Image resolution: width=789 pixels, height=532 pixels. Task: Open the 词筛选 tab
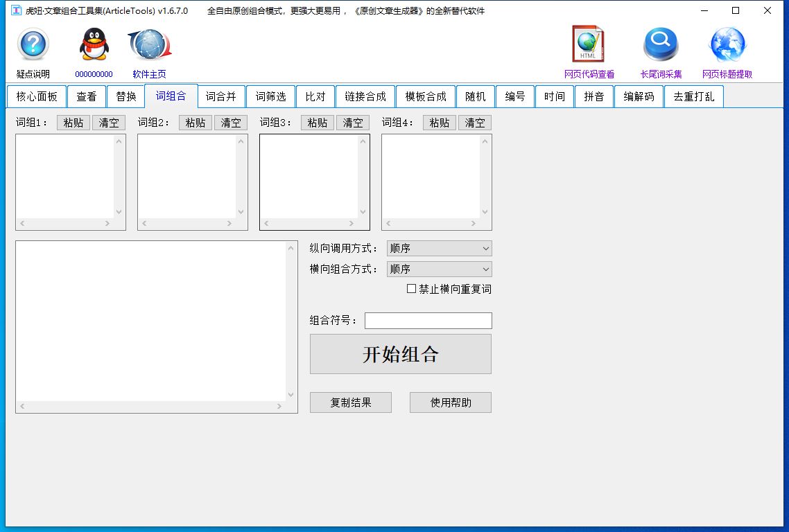click(x=270, y=96)
